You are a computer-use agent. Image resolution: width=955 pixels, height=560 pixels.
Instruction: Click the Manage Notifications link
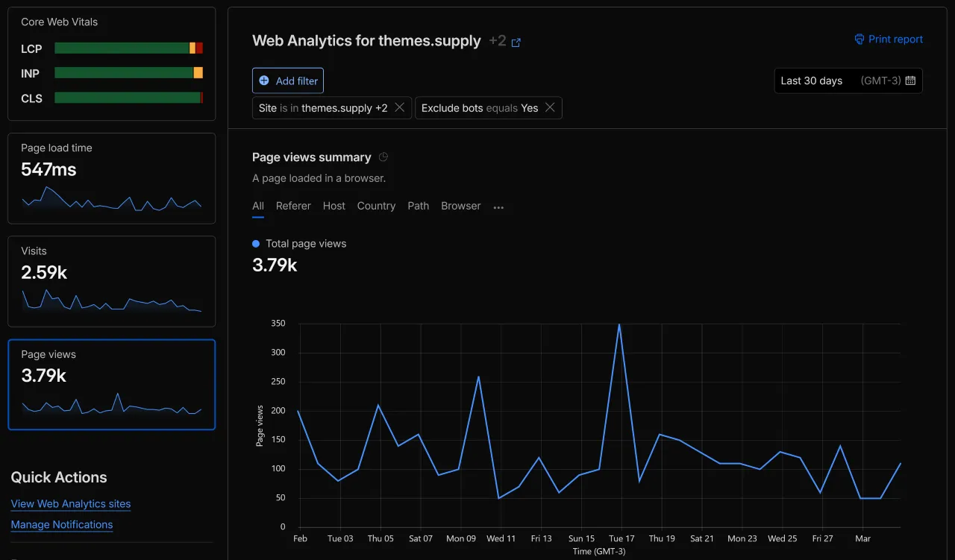tap(61, 524)
